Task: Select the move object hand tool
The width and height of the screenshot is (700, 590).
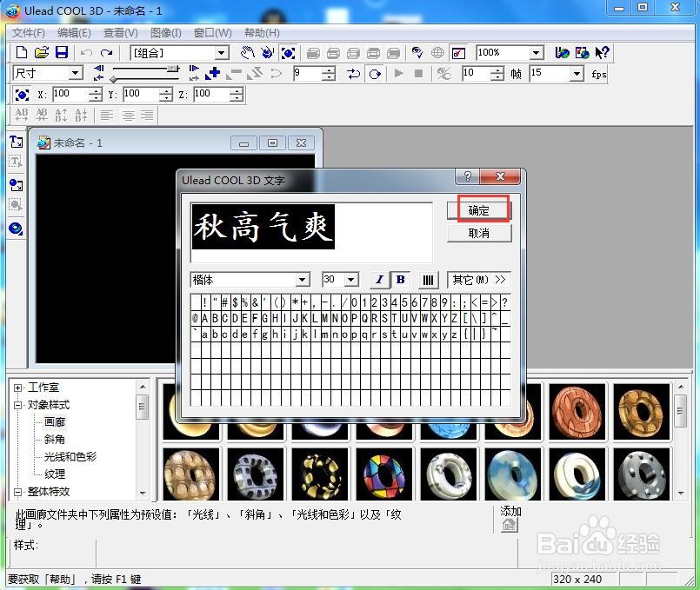Action: (x=247, y=53)
